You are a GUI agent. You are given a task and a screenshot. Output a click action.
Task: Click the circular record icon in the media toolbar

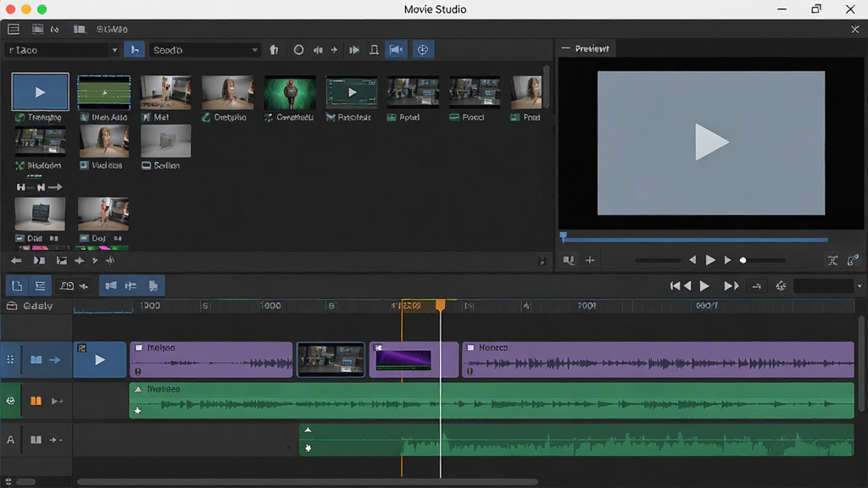tap(298, 50)
